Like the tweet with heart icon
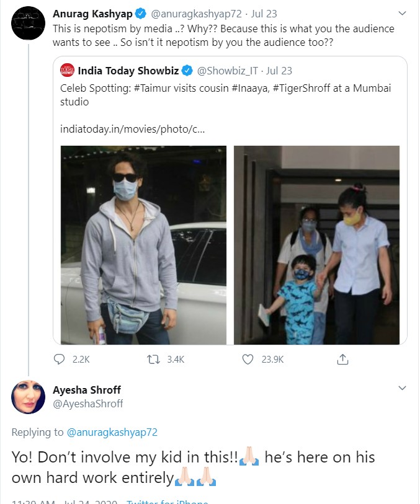The height and width of the screenshot is (504, 420). pos(248,359)
